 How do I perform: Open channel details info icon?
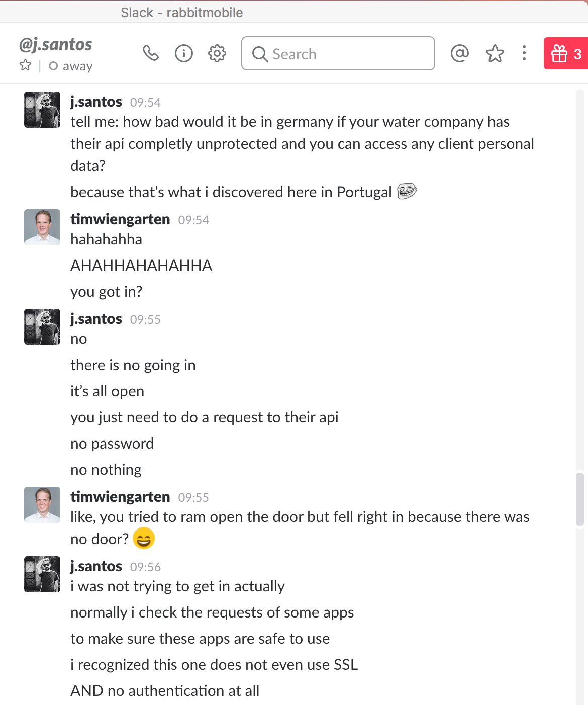point(184,53)
